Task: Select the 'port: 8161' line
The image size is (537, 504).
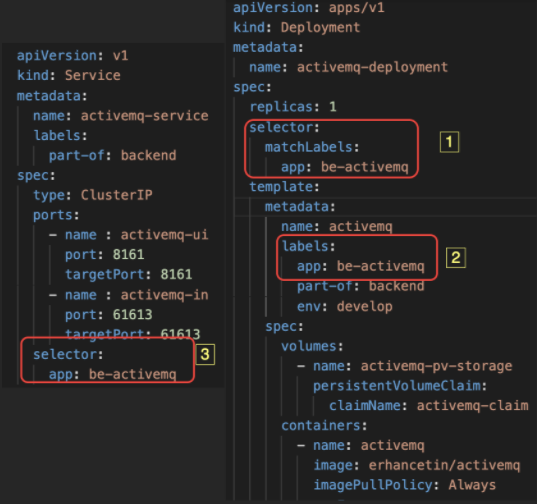Action: click(x=104, y=254)
